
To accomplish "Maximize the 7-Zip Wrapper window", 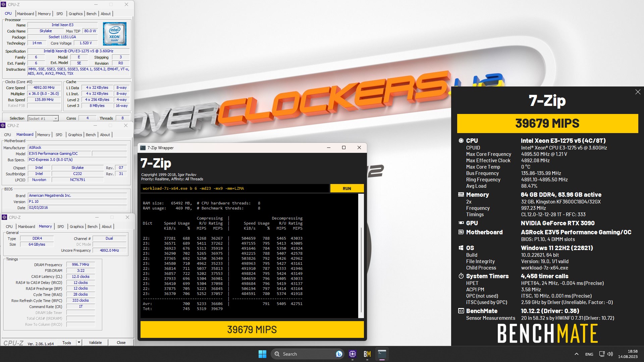I will pyautogui.click(x=343, y=147).
